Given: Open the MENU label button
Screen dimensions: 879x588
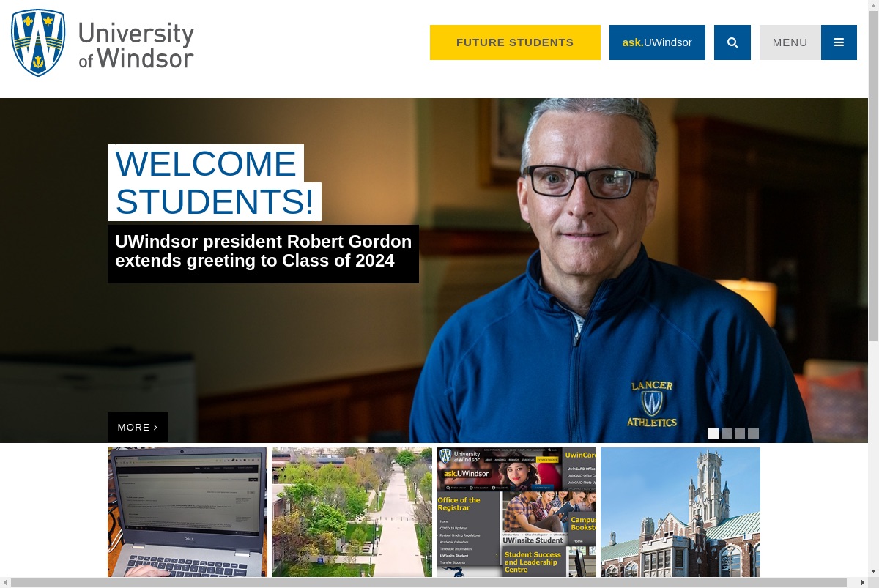Looking at the screenshot, I should [x=790, y=42].
